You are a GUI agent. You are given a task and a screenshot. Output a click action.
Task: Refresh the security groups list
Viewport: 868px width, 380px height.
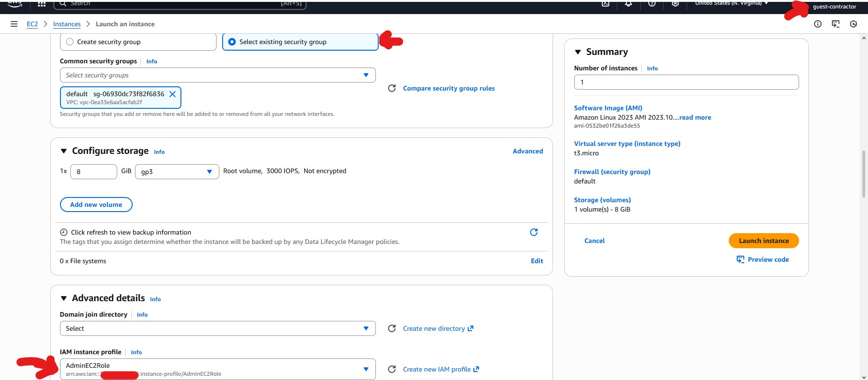tap(392, 88)
